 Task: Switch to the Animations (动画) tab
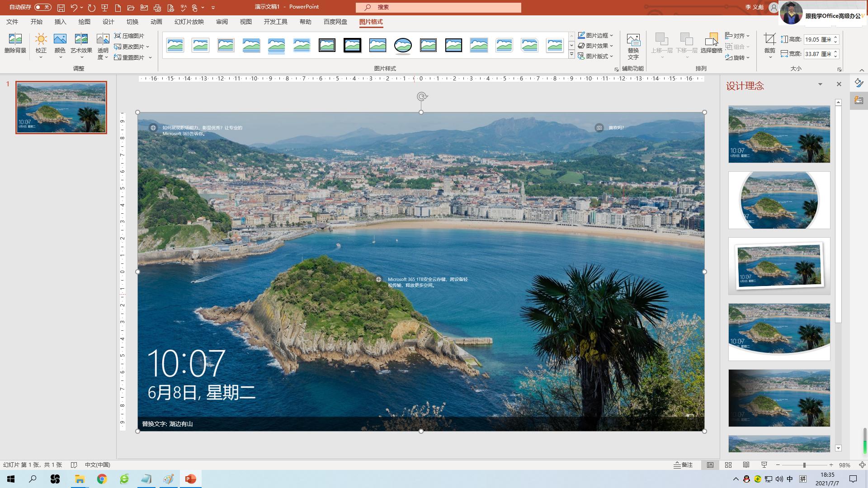156,22
